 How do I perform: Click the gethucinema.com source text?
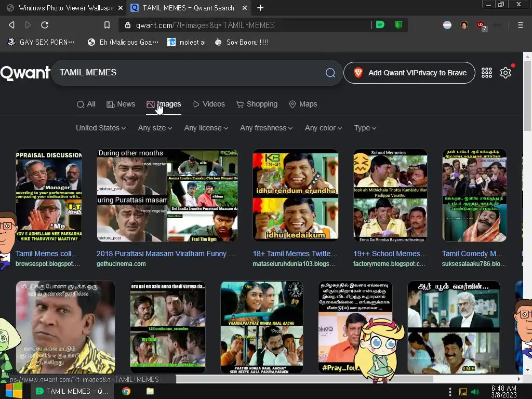[x=121, y=263]
